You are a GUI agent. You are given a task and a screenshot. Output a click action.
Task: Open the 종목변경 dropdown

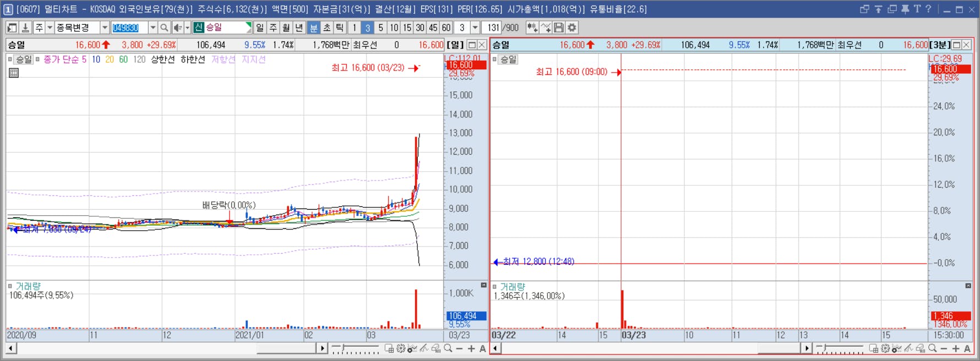[x=105, y=28]
